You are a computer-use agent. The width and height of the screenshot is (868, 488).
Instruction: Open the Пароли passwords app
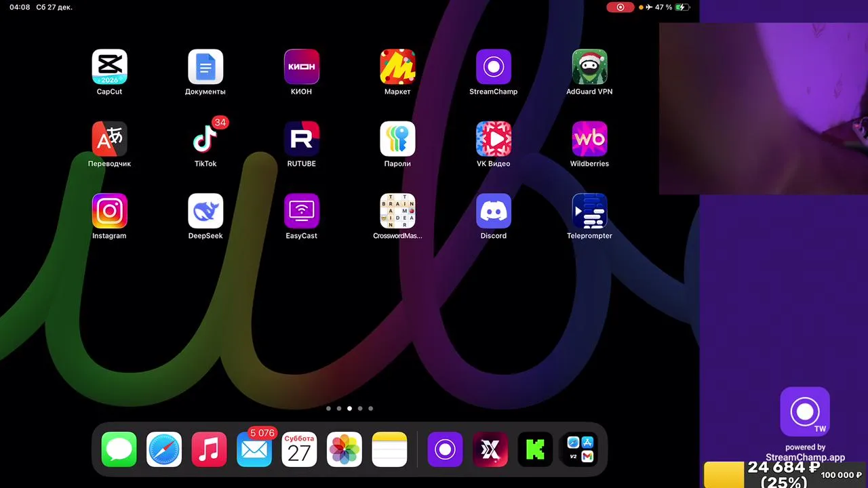click(x=397, y=139)
